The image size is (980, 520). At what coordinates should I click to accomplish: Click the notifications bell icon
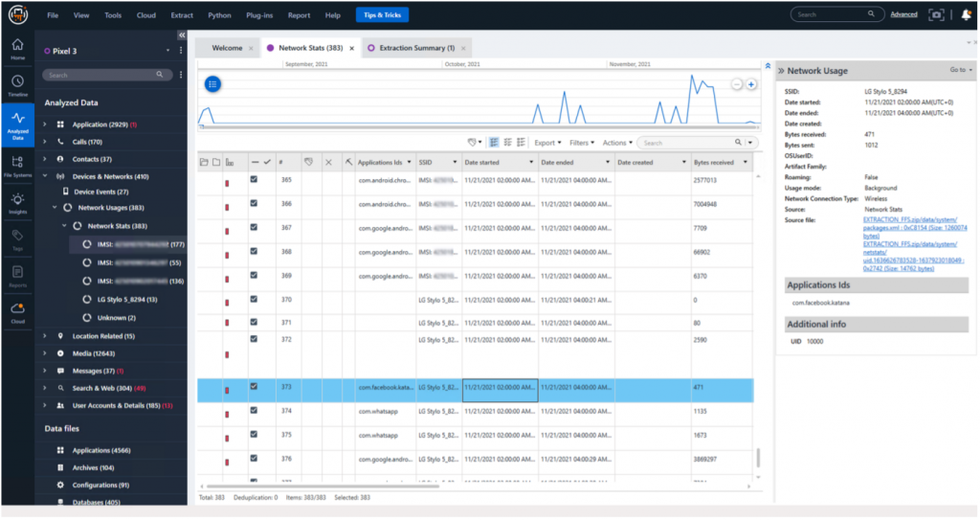pyautogui.click(x=967, y=14)
